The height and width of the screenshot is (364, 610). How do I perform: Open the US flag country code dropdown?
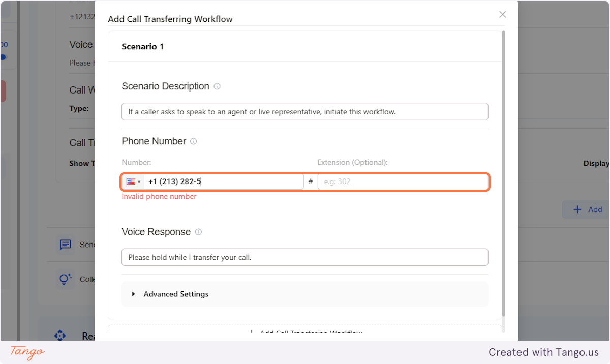[133, 181]
